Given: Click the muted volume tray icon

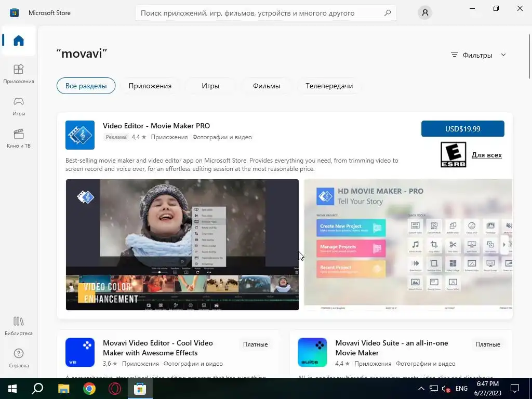Looking at the screenshot, I should [x=446, y=389].
